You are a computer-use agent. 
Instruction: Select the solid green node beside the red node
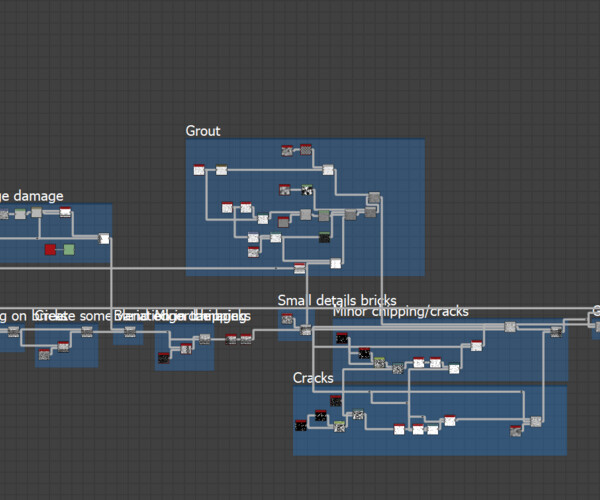(69, 250)
